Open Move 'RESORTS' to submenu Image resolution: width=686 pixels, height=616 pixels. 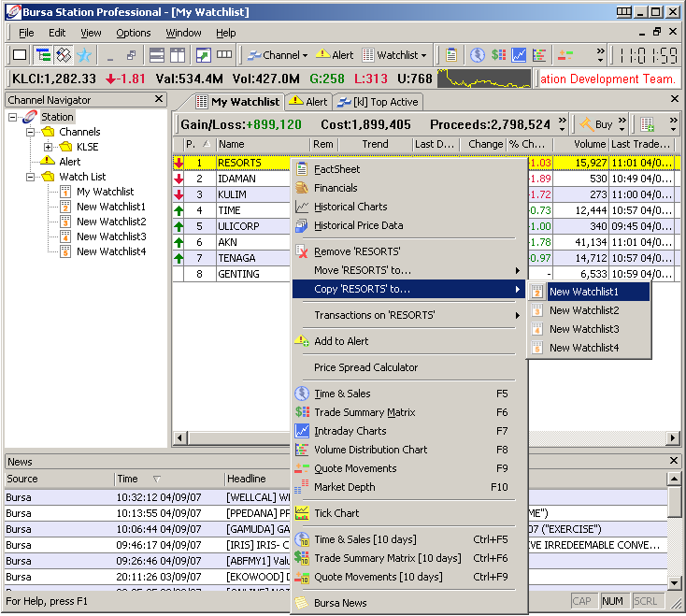point(409,270)
